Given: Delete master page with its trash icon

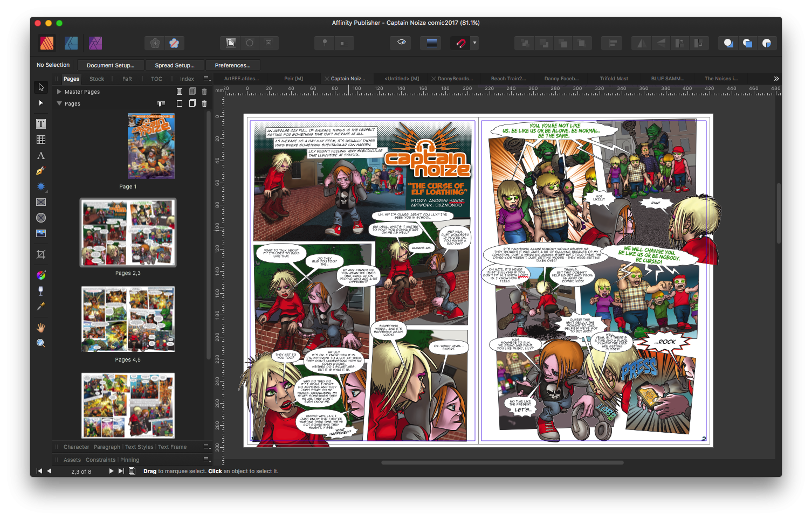Looking at the screenshot, I should [204, 92].
